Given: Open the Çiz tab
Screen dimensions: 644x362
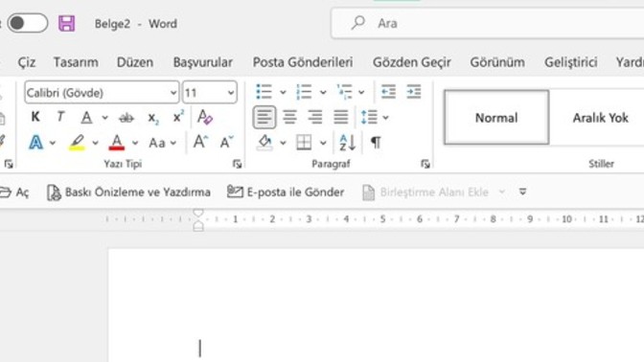Looking at the screenshot, I should tap(26, 62).
